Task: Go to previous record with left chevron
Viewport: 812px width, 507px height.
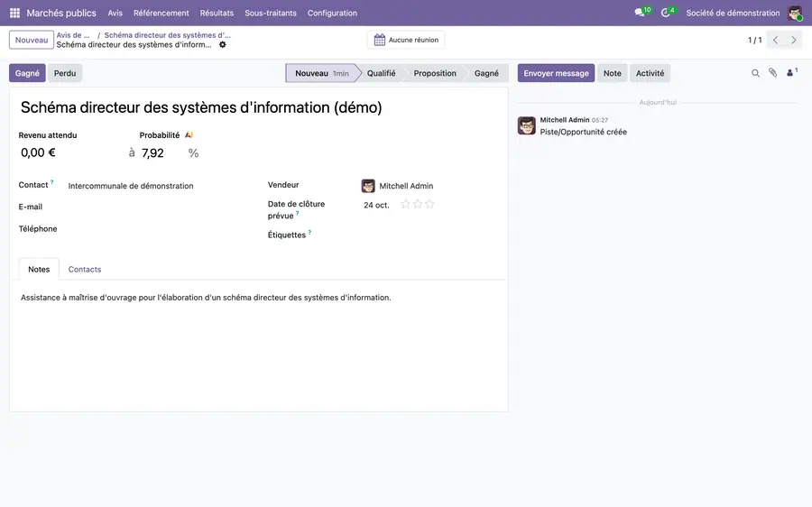Action: [x=776, y=40]
